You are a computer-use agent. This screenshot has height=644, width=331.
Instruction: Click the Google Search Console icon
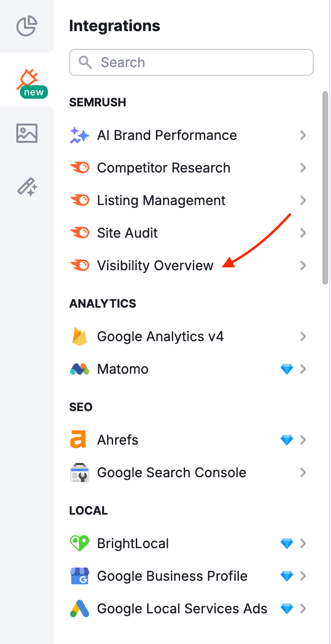80,472
